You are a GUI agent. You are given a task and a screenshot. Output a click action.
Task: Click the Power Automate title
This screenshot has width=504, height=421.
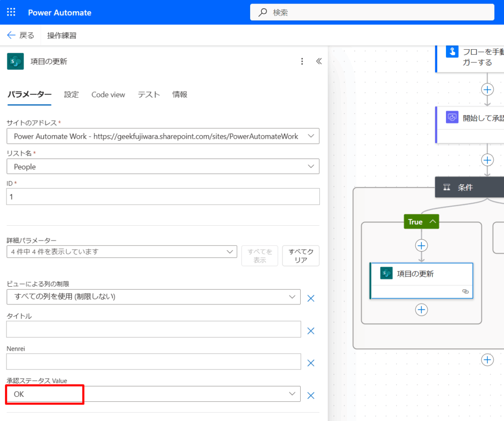pos(60,12)
